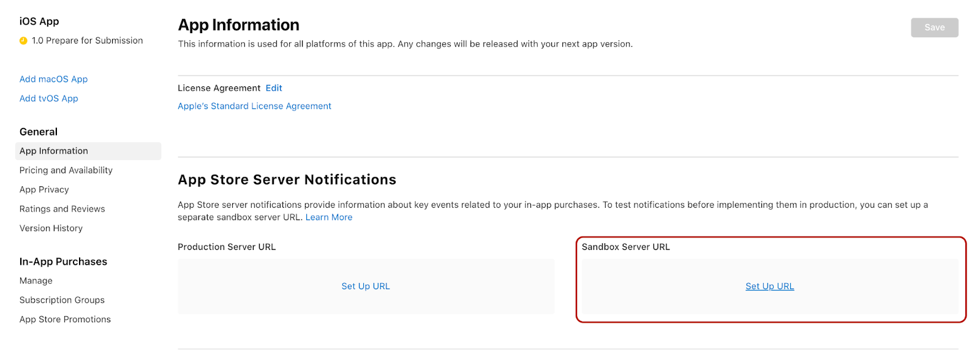Click the Save button

[x=934, y=28]
